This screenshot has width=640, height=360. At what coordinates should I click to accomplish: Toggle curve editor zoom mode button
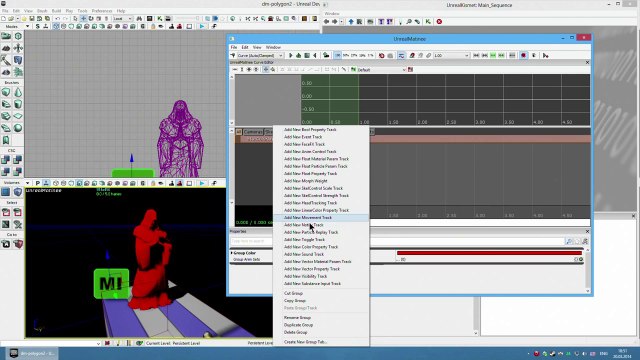272,70
